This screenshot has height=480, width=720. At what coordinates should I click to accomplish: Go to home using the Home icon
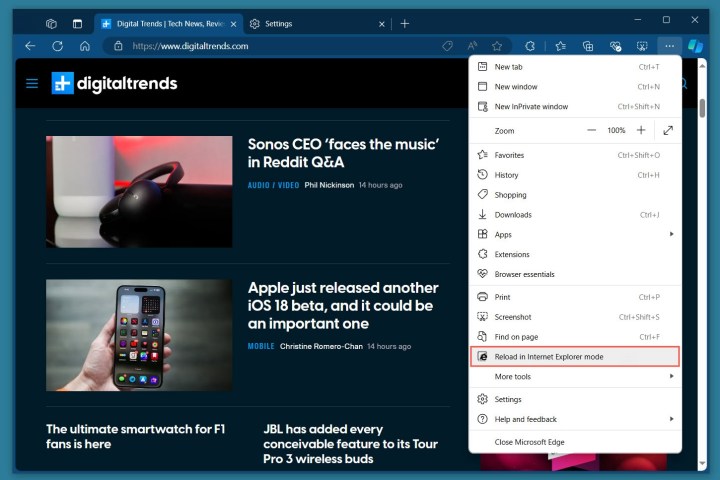click(85, 45)
